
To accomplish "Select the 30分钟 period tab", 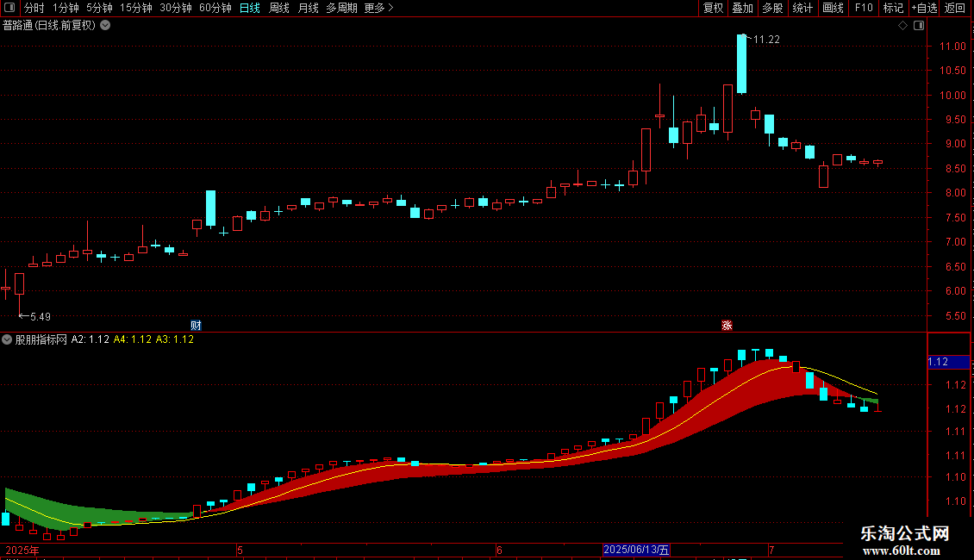I will tap(176, 8).
